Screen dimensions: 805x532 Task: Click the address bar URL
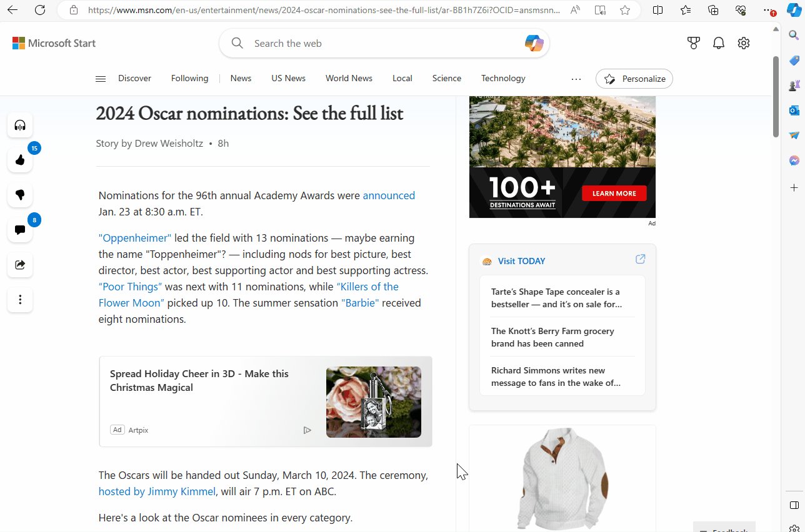tap(324, 10)
